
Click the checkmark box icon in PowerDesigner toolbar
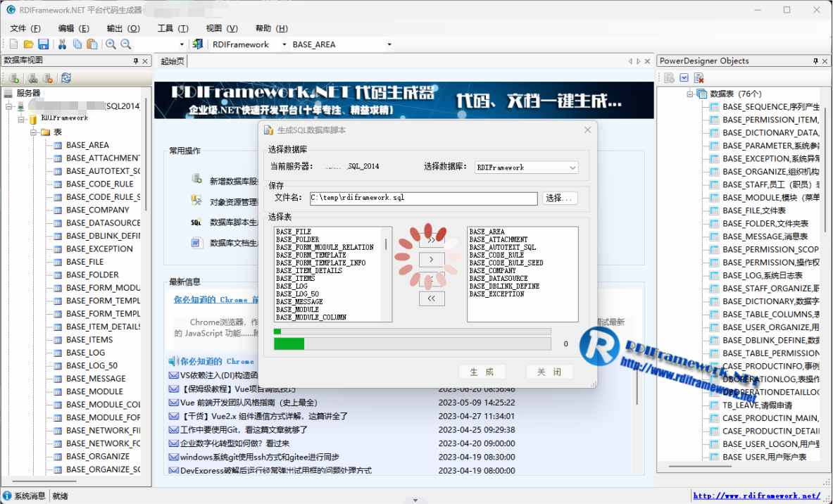684,77
